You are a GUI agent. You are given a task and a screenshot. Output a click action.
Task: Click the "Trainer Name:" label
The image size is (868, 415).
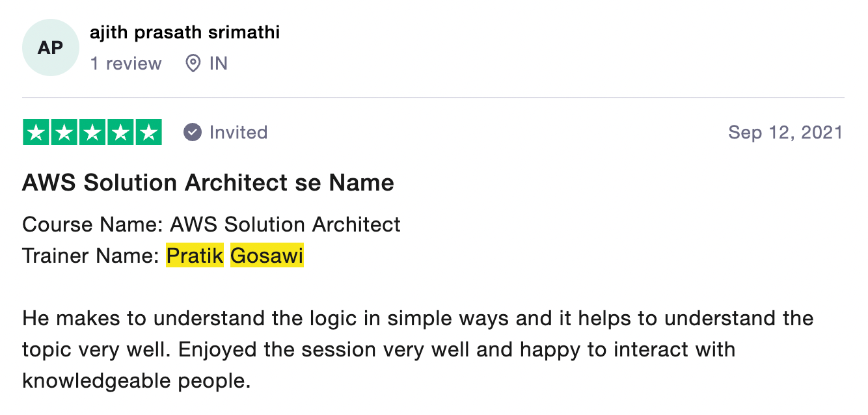click(90, 256)
